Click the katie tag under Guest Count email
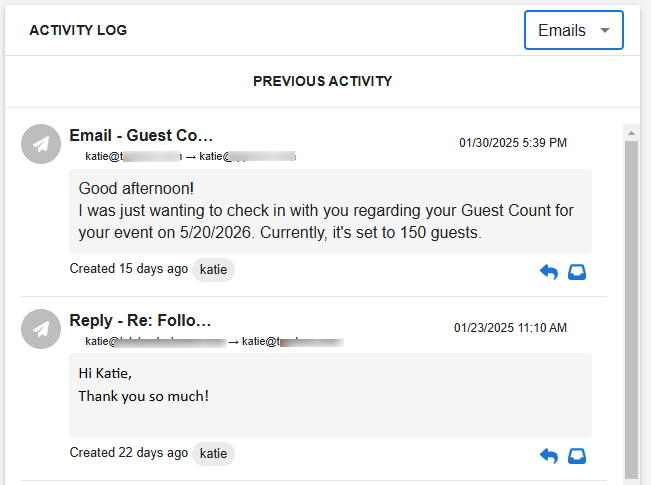The height and width of the screenshot is (485, 651). click(x=213, y=270)
